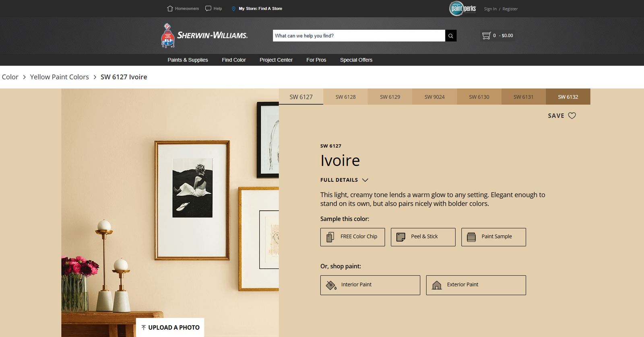Submit search with magnifier icon
644x337 pixels.
pyautogui.click(x=451, y=36)
